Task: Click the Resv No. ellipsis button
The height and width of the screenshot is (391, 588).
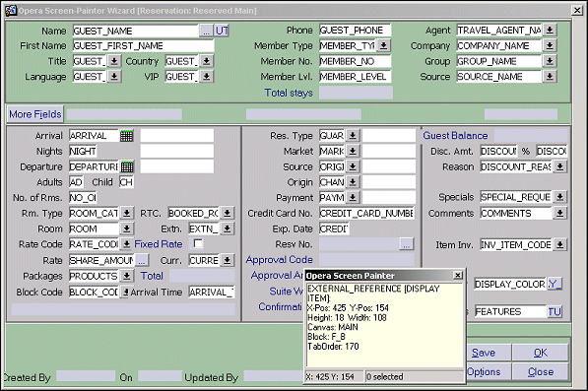Action: point(407,244)
